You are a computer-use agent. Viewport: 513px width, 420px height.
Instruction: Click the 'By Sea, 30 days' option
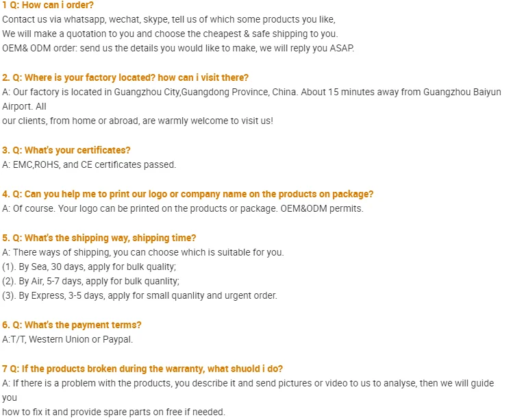click(x=89, y=267)
